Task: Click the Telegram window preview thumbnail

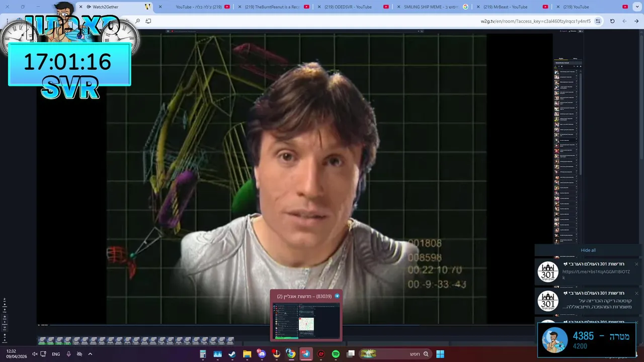Action: pyautogui.click(x=306, y=320)
